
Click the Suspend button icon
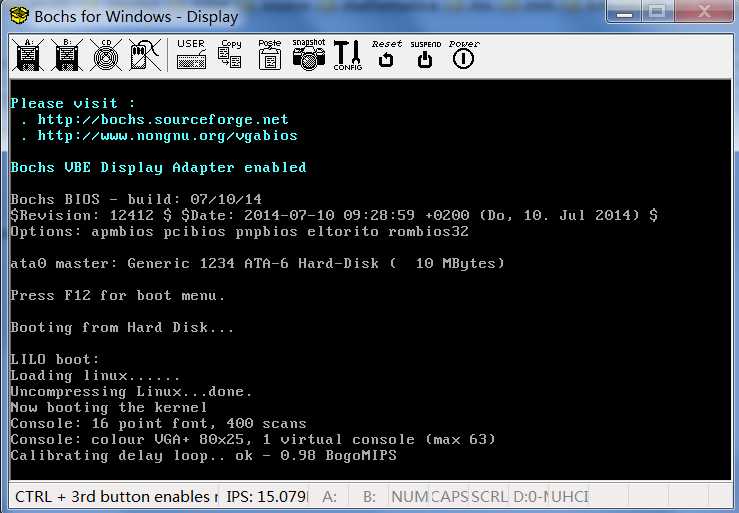pos(425,55)
